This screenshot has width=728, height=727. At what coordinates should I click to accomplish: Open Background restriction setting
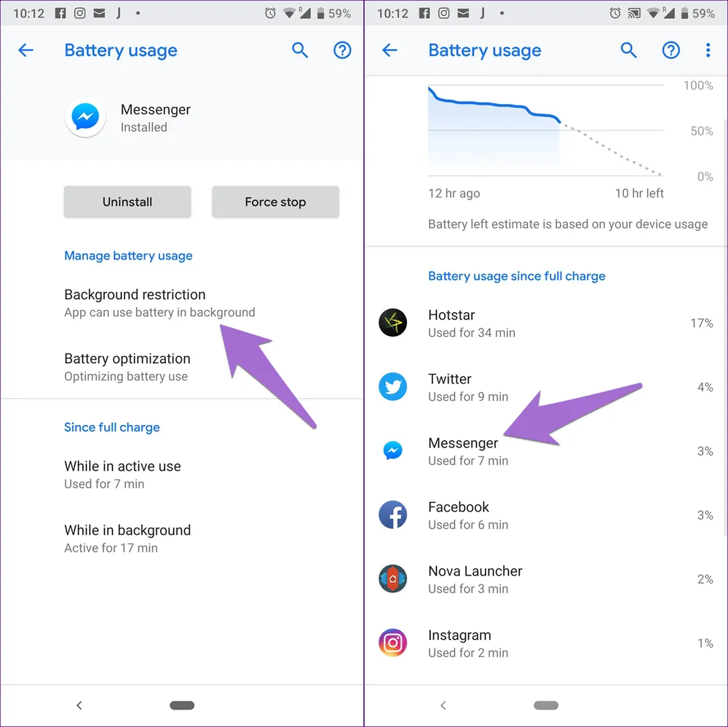(182, 303)
